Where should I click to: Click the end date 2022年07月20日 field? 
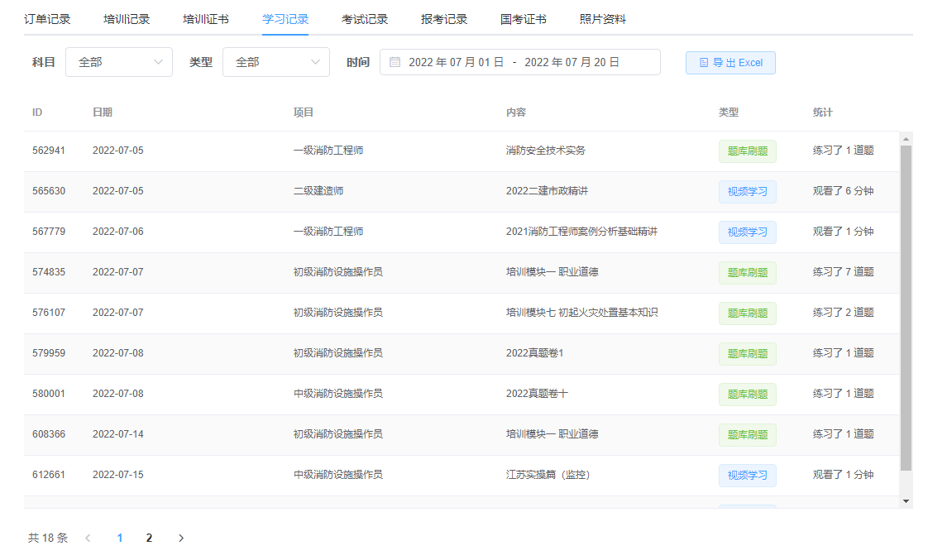click(x=572, y=62)
